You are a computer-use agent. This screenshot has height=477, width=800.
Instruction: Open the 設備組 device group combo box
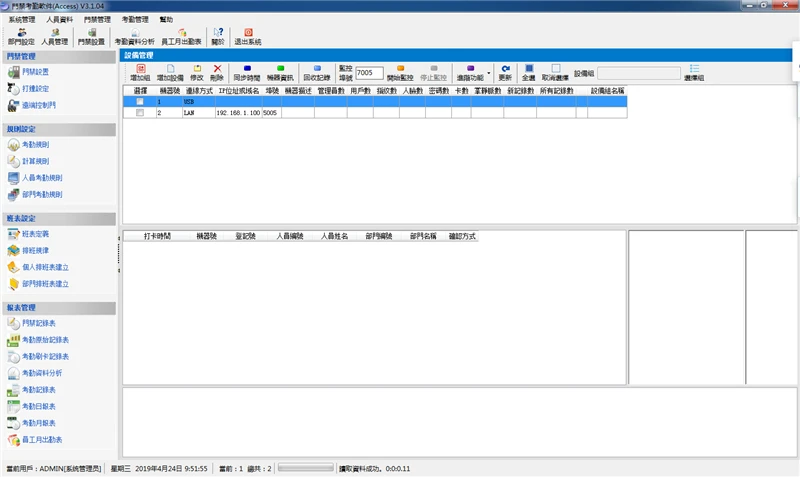point(639,73)
